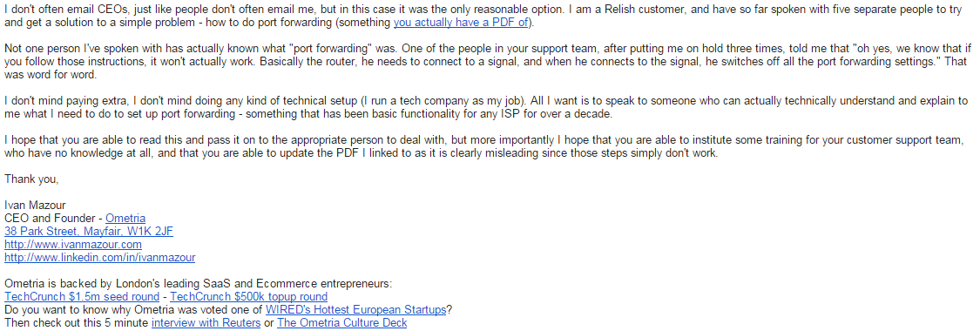Open the TechCrunch $500k topup round link
Image resolution: width=980 pixels, height=331 pixels.
tap(248, 297)
